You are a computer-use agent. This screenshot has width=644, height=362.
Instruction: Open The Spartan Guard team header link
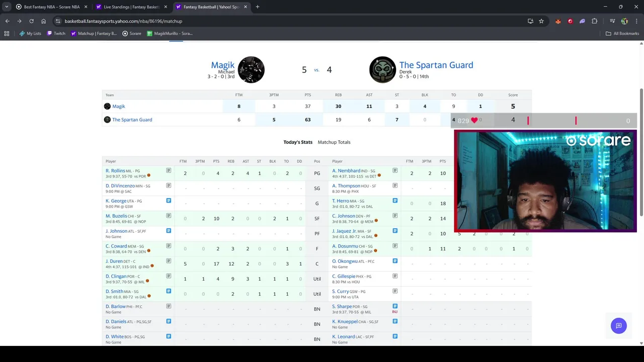(x=436, y=65)
